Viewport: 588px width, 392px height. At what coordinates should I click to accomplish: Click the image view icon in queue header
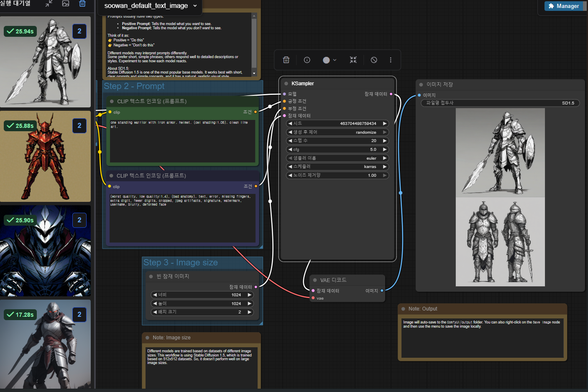tap(66, 4)
